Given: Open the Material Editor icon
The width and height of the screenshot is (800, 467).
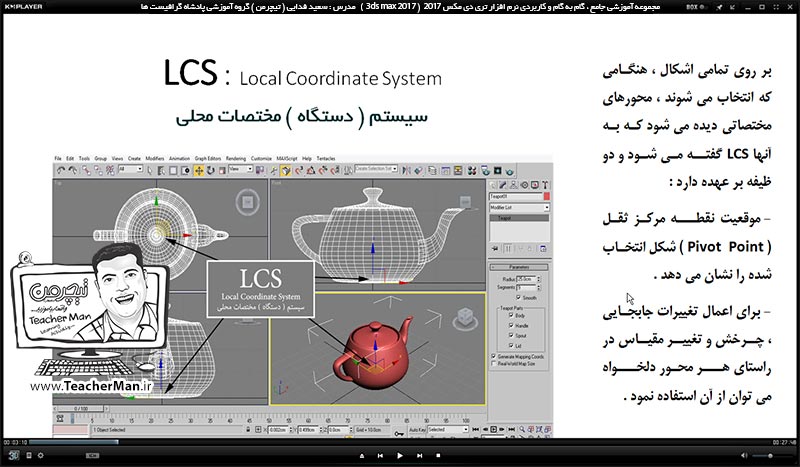Looking at the screenshot, I should pos(472,170).
